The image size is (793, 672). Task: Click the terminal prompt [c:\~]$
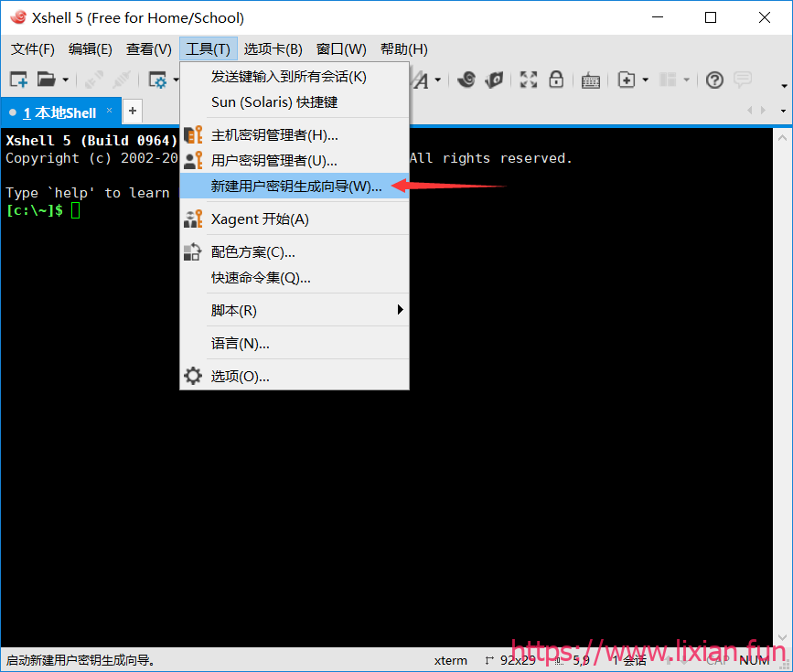(35, 210)
